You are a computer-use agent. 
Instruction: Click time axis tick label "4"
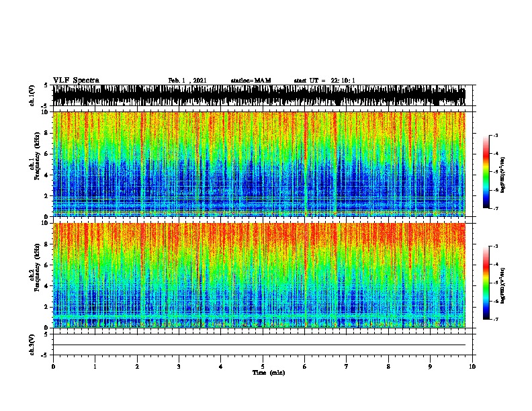click(x=220, y=366)
